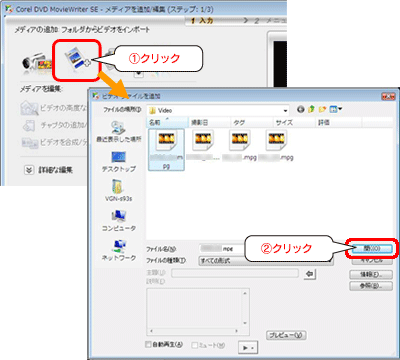This screenshot has height=360, width=400.
Task: Click the create new folder icon
Action: (x=322, y=109)
